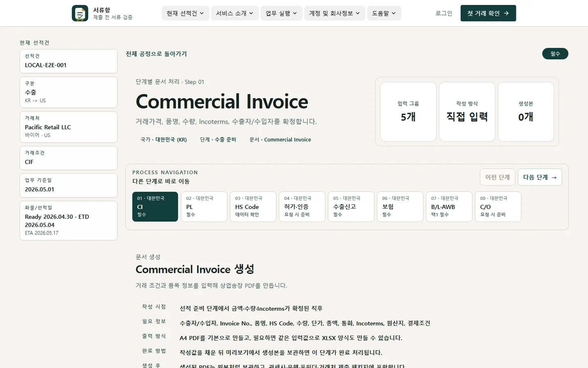Click the 생성본 0개 stat card
This screenshot has width=588, height=368.
(x=526, y=111)
